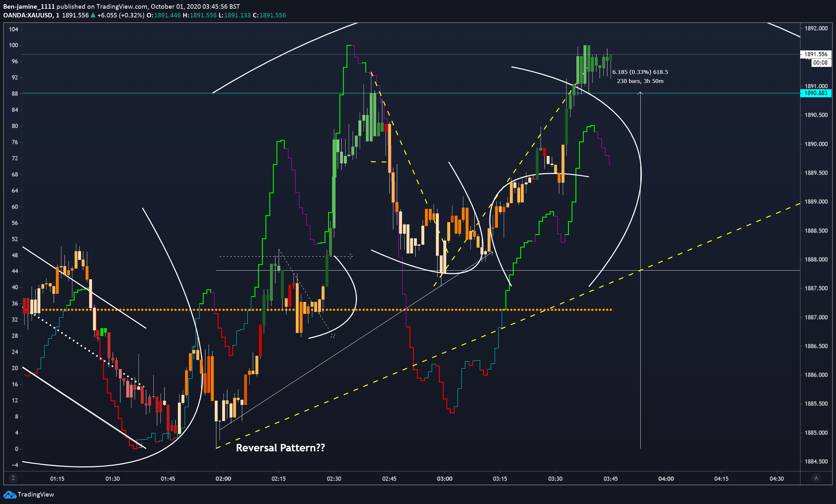Click the 88 value on left indicator scale
The image size is (836, 504).
pos(15,94)
